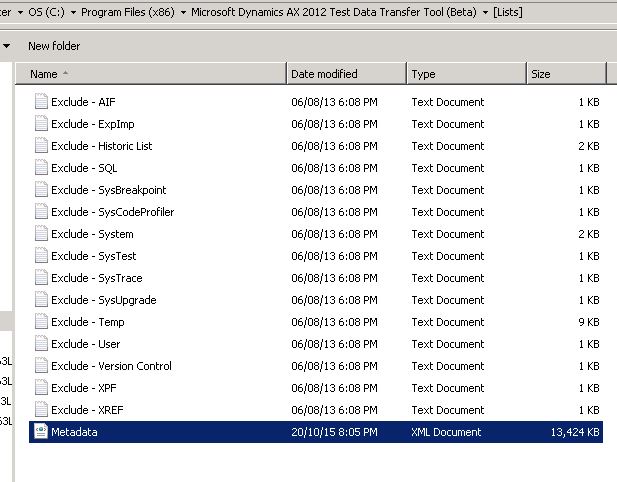Select file name 'Exclude - XPF'
Screen dimensions: 617x482
84,388
